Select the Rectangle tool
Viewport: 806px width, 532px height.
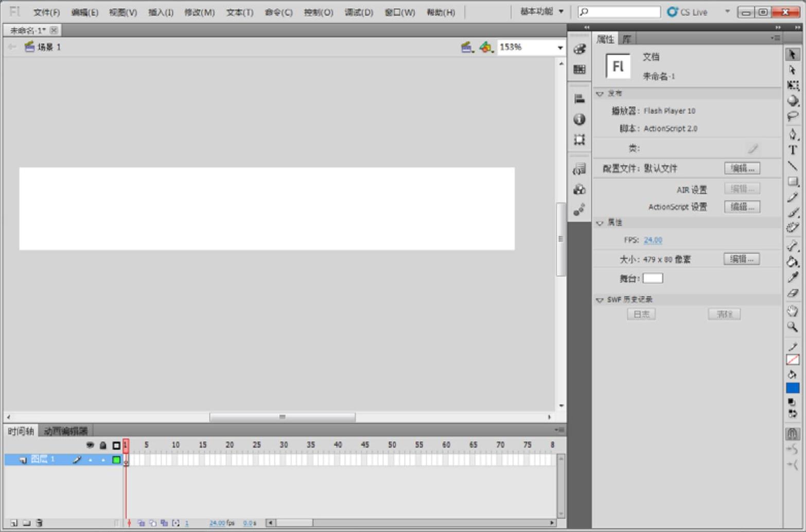click(x=793, y=182)
